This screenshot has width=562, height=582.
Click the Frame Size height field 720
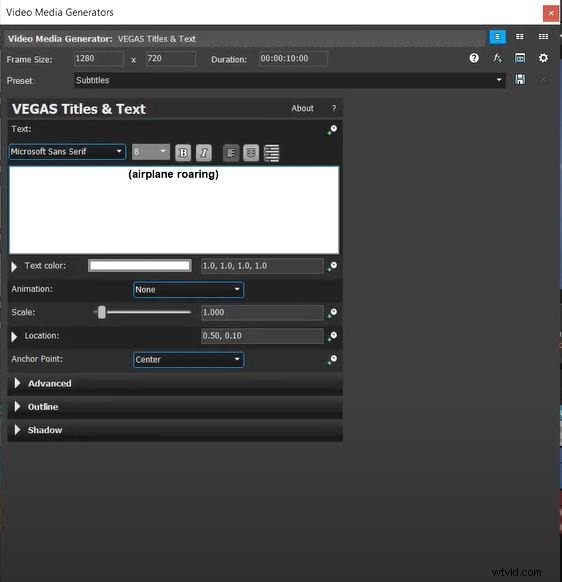(x=171, y=59)
